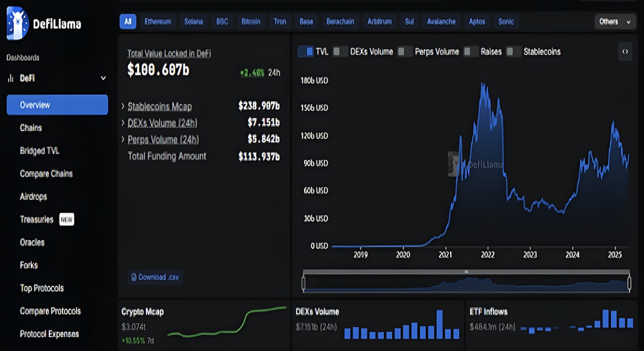Viewport: 644px width, 351px height.
Task: Select the BSC chain tab
Action: (222, 21)
